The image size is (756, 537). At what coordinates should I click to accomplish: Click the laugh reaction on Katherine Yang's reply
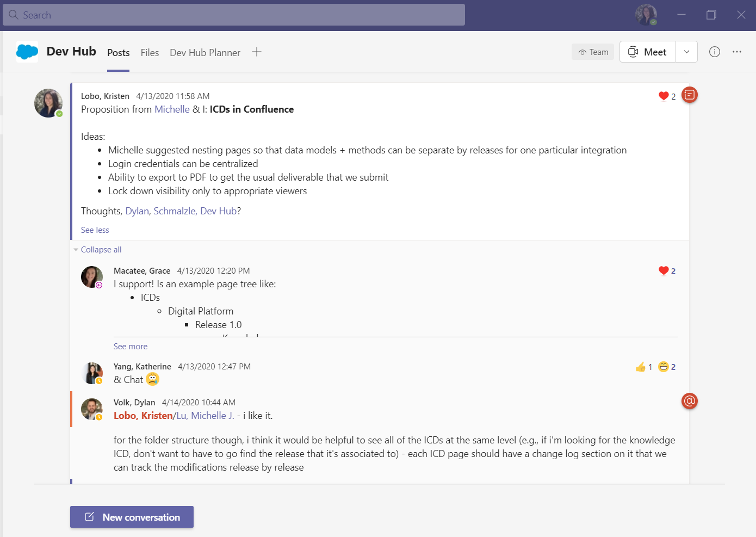coord(664,367)
